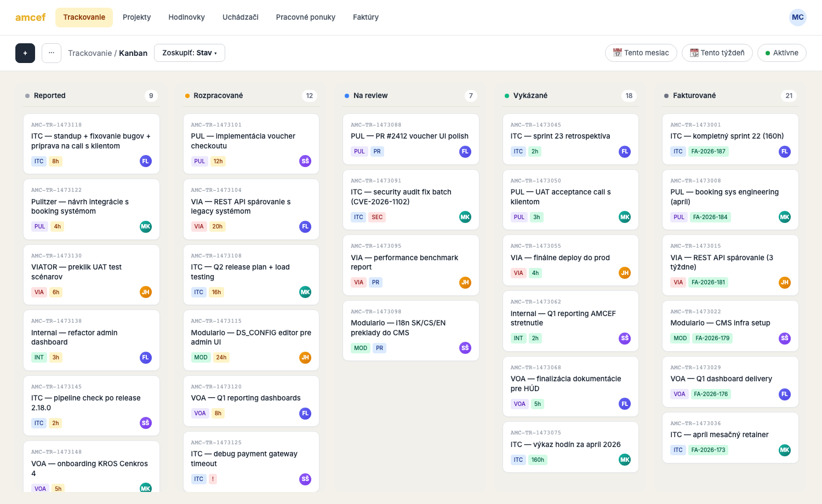Viewport: 822px width, 504px height.
Task: Click the INT tag on refactor admin dashboard card
Action: tap(39, 358)
